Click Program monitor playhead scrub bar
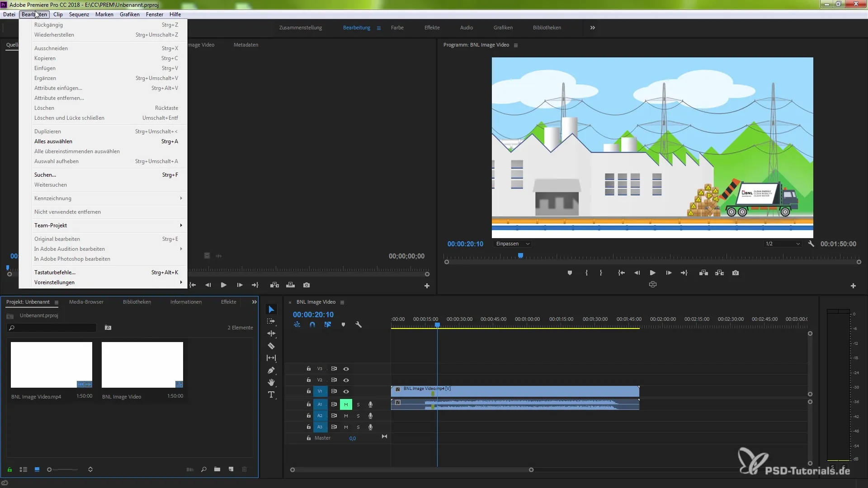This screenshot has width=868, height=488. click(652, 257)
